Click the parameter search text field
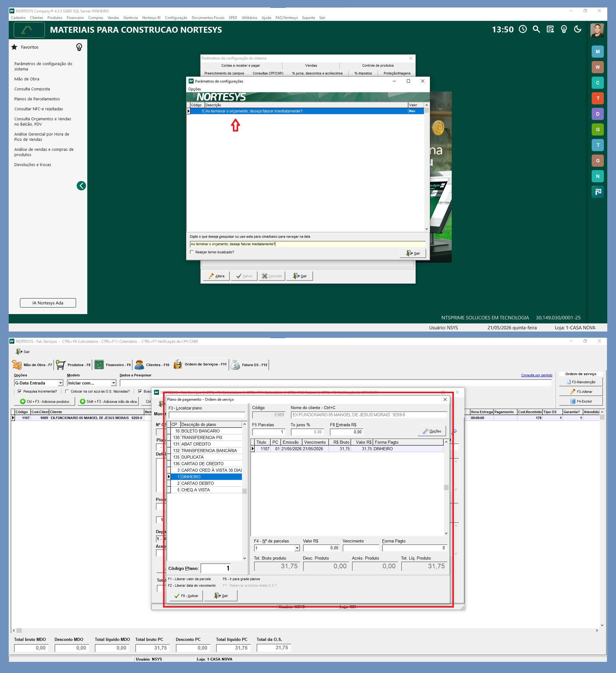 (x=308, y=244)
